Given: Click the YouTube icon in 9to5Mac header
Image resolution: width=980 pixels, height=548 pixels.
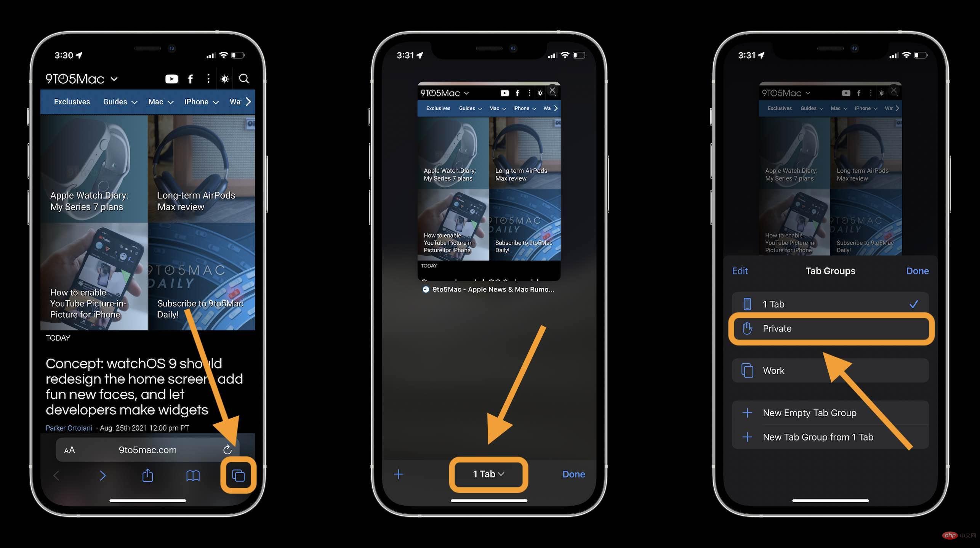Looking at the screenshot, I should [171, 78].
